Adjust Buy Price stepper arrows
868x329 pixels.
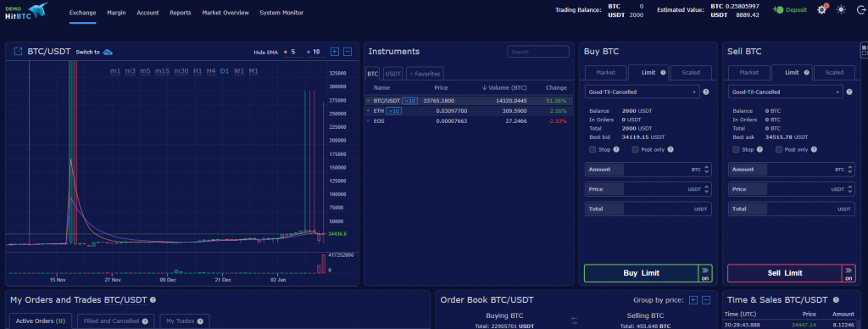[707, 189]
